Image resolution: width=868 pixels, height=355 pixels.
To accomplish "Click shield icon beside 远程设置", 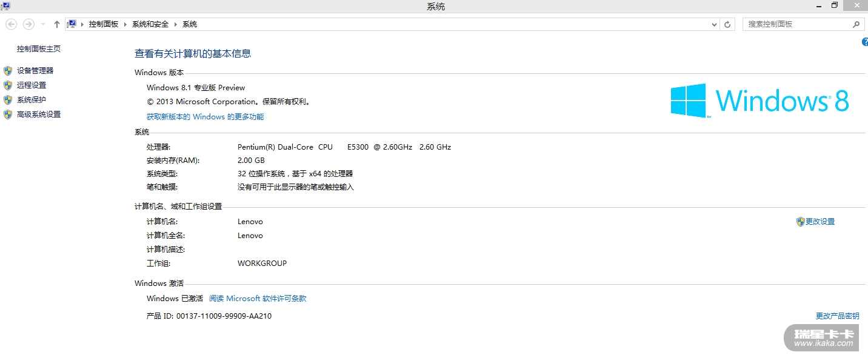I will (x=8, y=85).
